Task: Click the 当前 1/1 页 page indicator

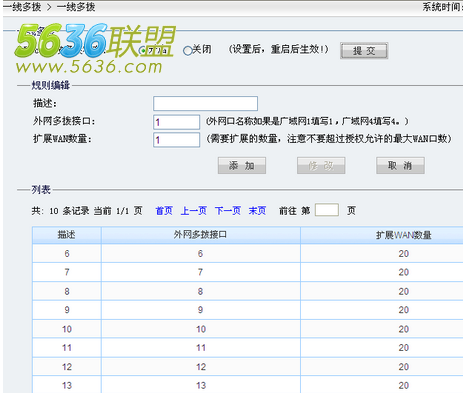Action: coord(118,211)
